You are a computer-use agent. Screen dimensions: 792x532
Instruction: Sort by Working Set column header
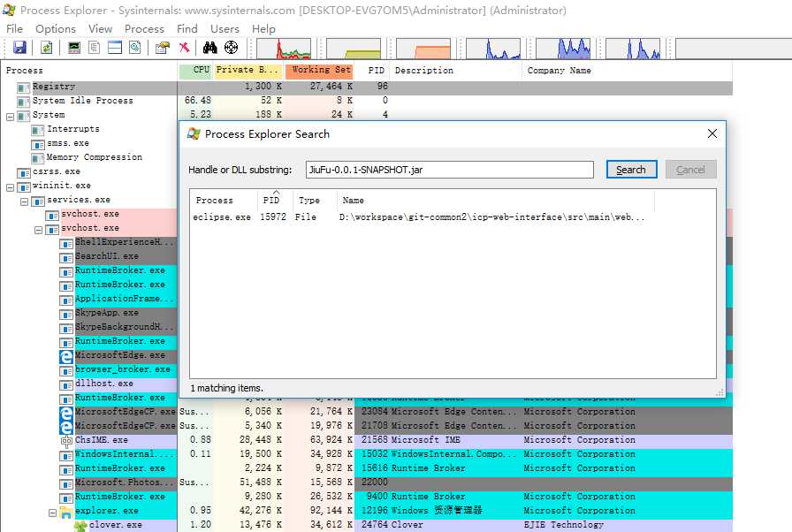(x=321, y=70)
